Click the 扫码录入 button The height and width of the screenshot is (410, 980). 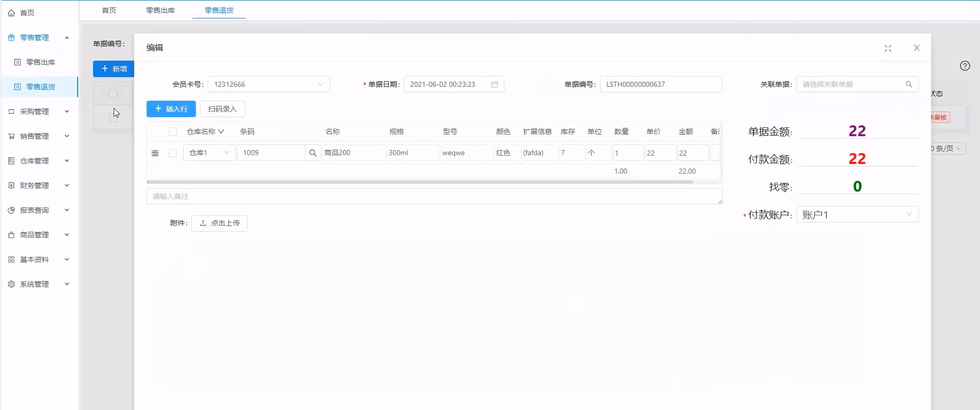coord(222,109)
